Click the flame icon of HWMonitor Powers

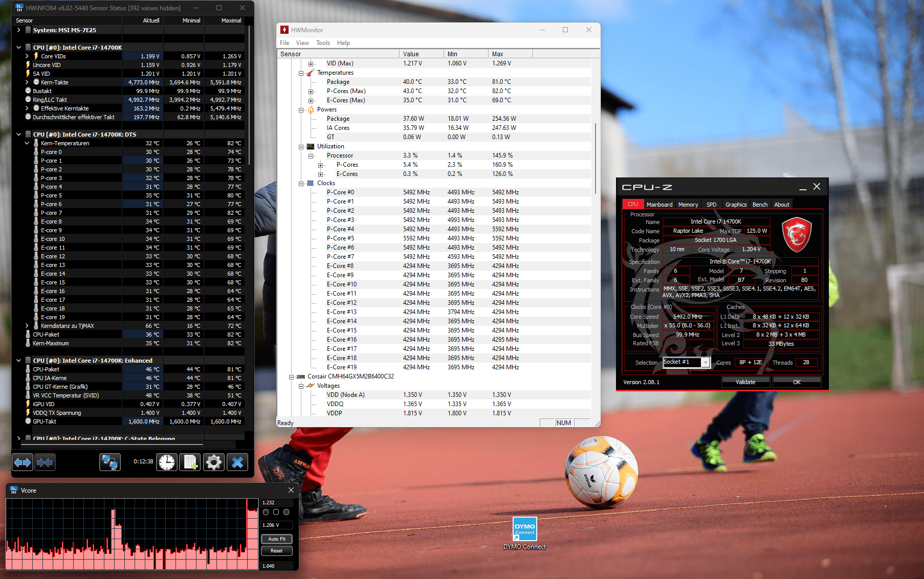pos(311,109)
